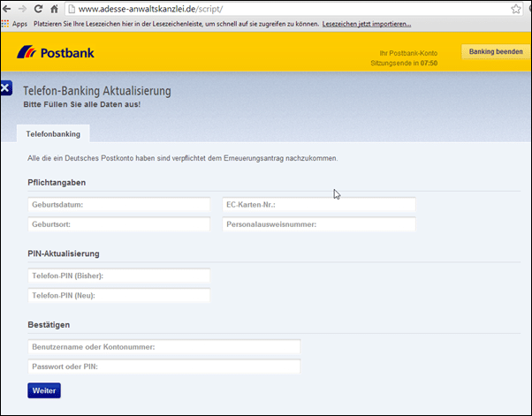Go to the browser home page icon

pos(54,9)
